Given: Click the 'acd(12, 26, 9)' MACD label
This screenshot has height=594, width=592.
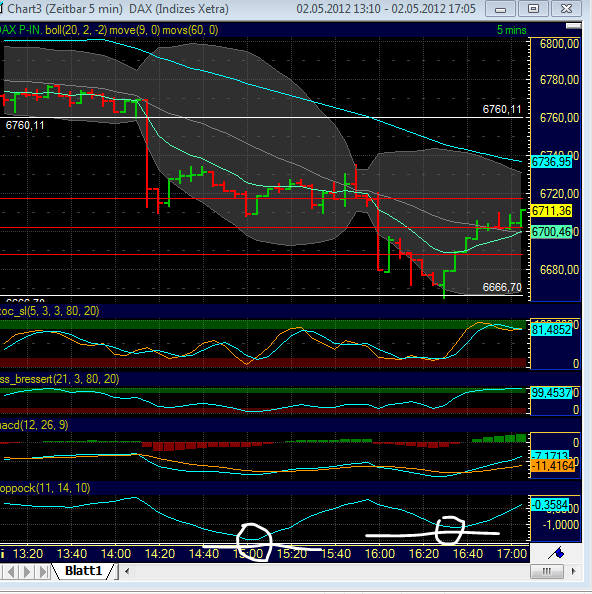Looking at the screenshot, I should (x=34, y=425).
